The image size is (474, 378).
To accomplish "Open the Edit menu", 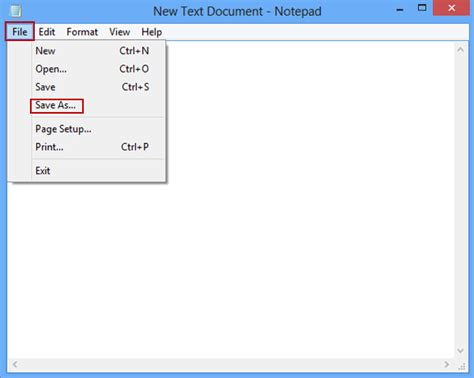I will pos(47,32).
